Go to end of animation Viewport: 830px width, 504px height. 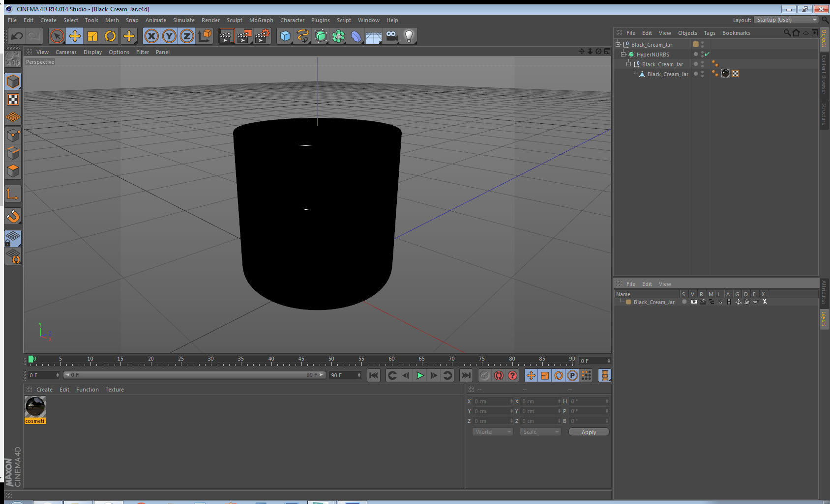tap(466, 375)
